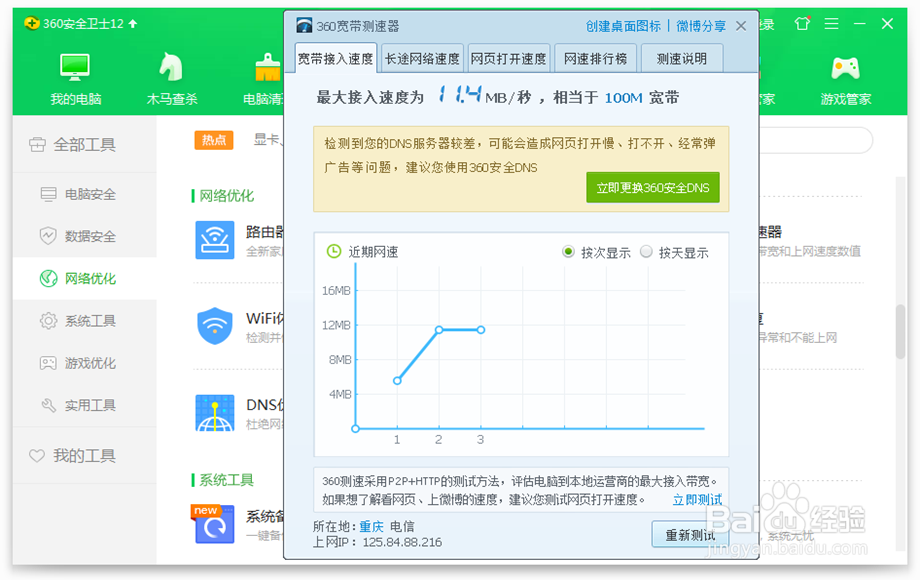Open 木马查杀 horse icon
920x580 pixels.
[171, 79]
